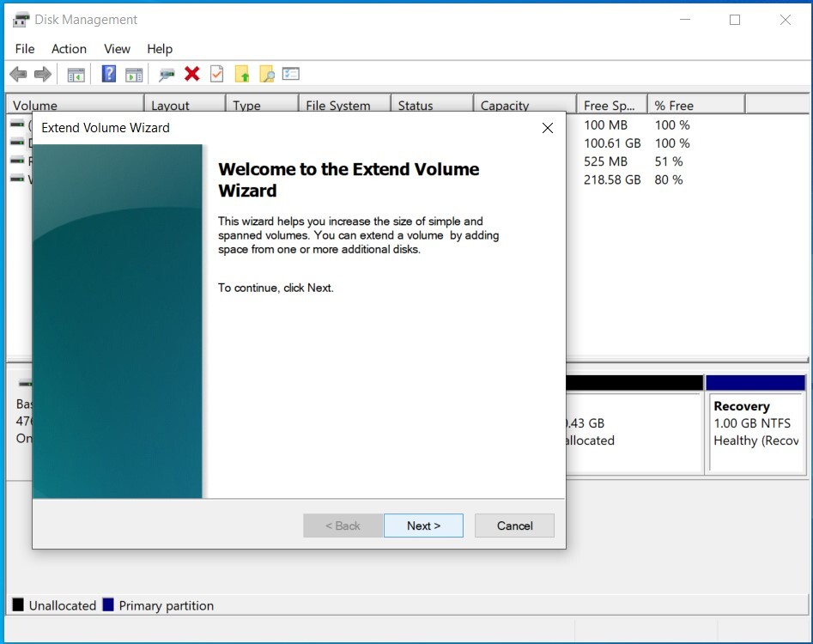Viewport: 813px width, 644px height.
Task: Open the Action menu
Action: (x=69, y=49)
